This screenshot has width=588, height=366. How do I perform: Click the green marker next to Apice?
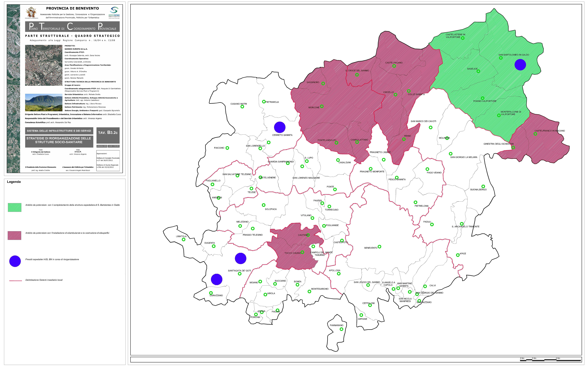(x=458, y=255)
